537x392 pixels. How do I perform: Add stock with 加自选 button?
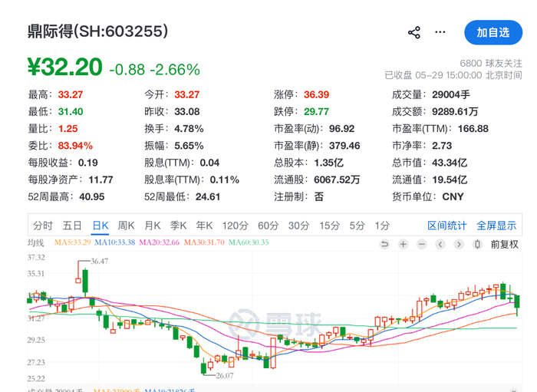493,32
